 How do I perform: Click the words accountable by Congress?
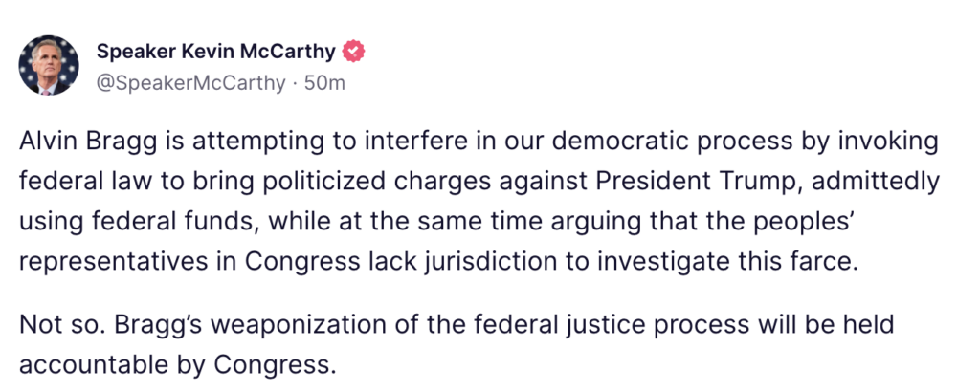(x=177, y=366)
